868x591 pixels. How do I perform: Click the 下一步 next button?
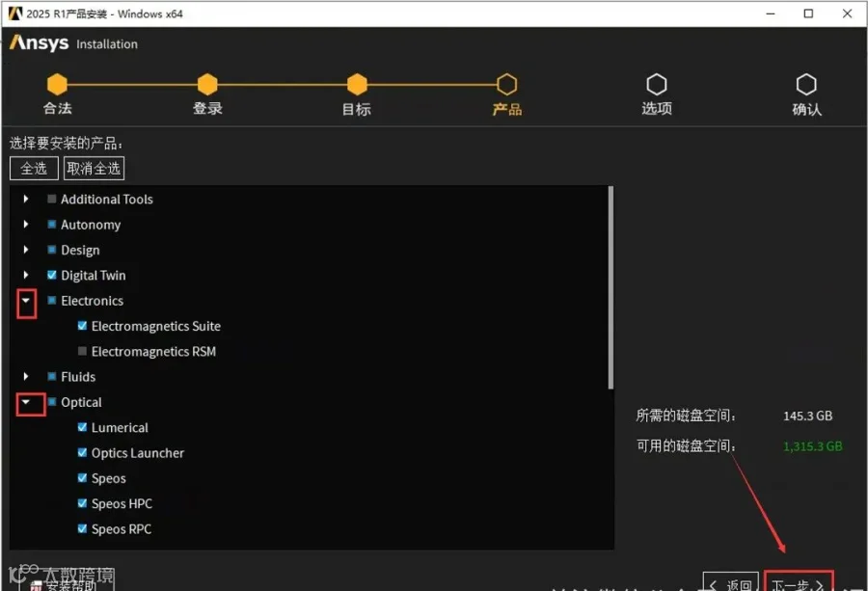[799, 583]
